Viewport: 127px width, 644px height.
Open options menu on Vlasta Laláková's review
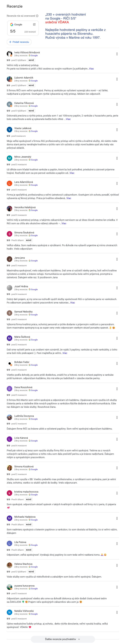point(117,130)
